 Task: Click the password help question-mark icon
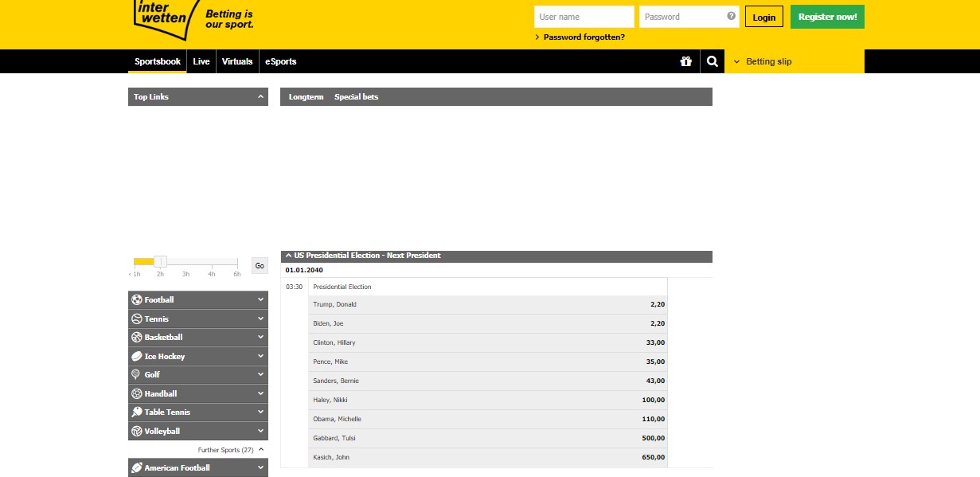click(732, 16)
